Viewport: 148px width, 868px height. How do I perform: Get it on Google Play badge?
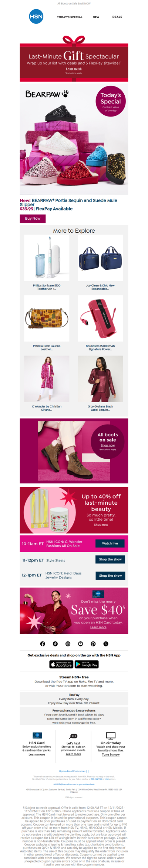point(87,664)
